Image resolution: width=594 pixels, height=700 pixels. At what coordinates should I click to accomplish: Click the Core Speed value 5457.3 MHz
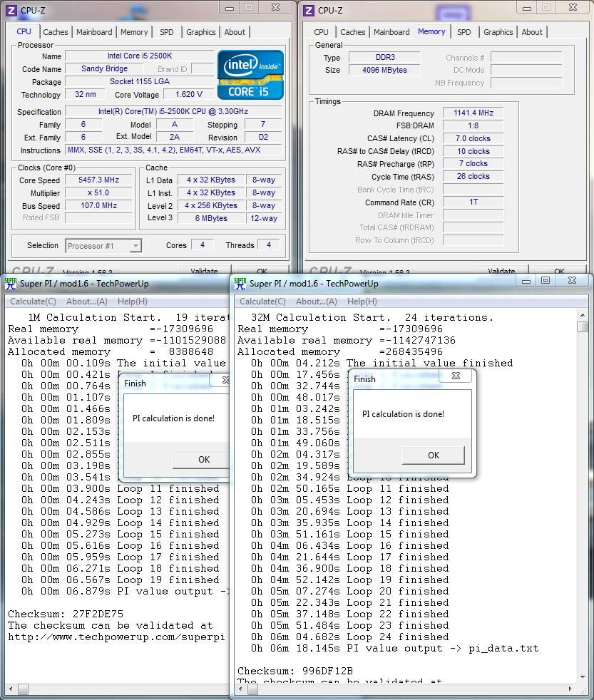[98, 180]
